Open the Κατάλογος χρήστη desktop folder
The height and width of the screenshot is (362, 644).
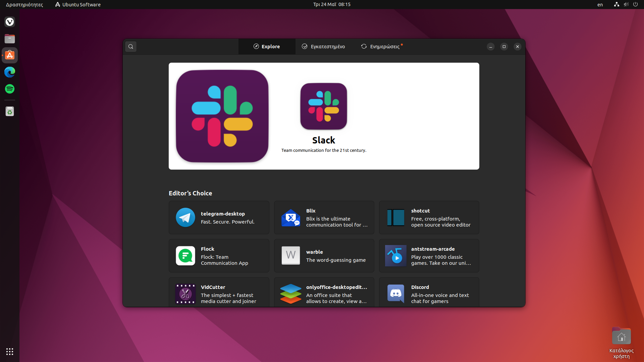pyautogui.click(x=621, y=336)
